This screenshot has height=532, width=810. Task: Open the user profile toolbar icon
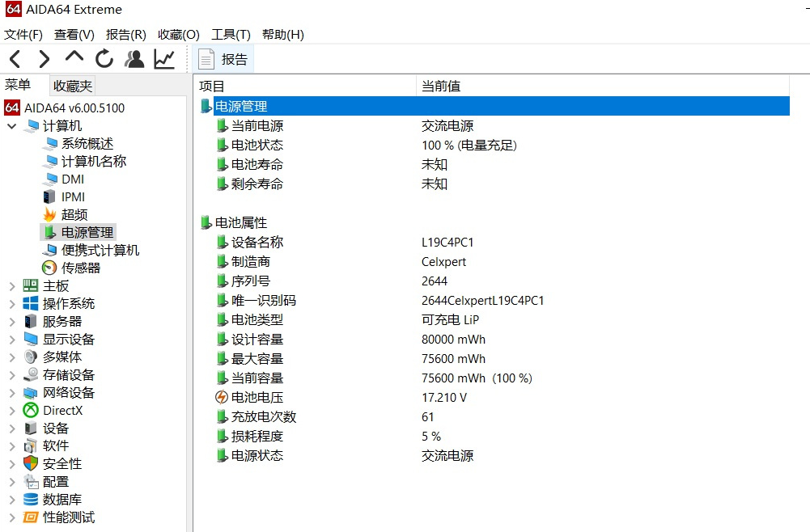(134, 59)
